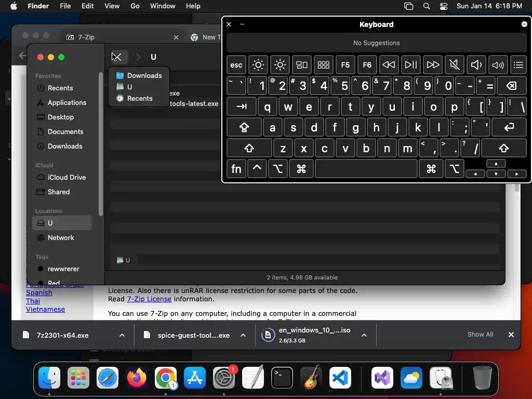Select Applications in Finder sidebar
The height and width of the screenshot is (399, 532).
pyautogui.click(x=62, y=102)
